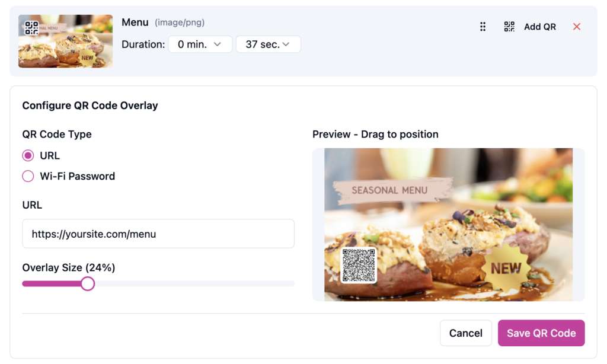This screenshot has width=607, height=364.
Task: Click the Menu image thumbnail
Action: [65, 41]
